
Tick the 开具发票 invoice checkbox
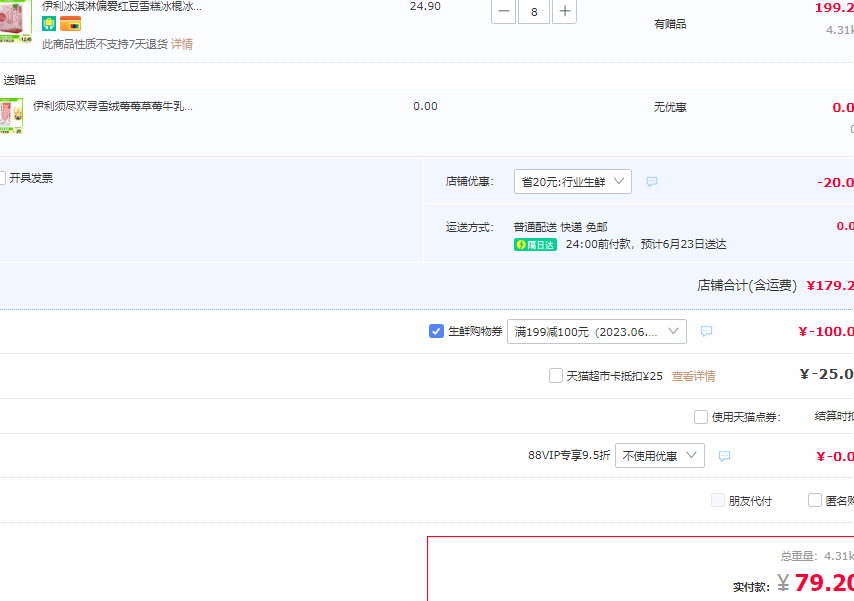[2, 178]
